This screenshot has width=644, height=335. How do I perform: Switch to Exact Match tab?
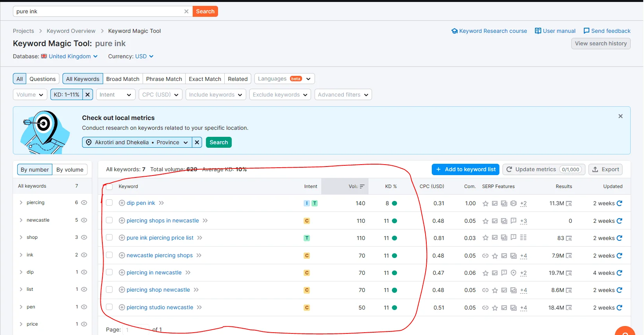click(205, 79)
